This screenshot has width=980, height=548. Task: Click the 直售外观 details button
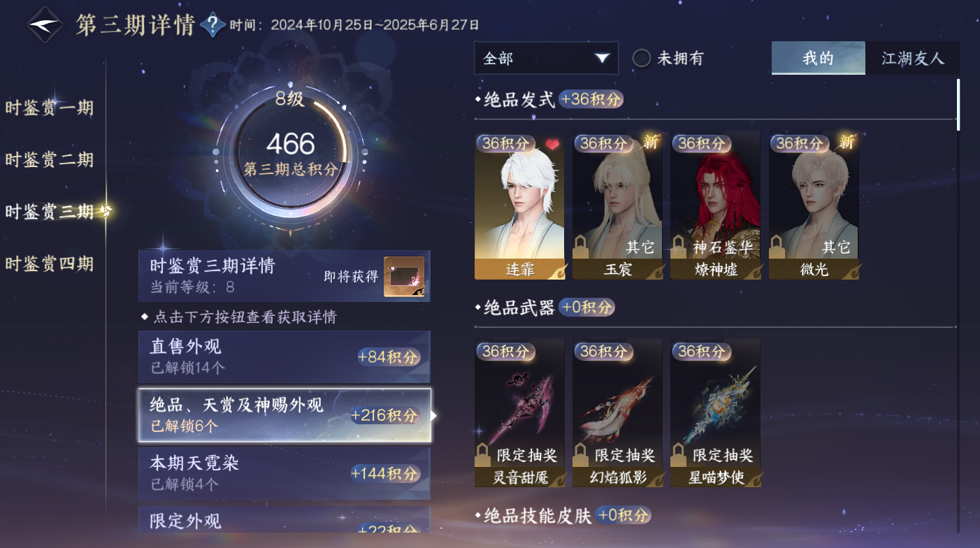coord(284,357)
